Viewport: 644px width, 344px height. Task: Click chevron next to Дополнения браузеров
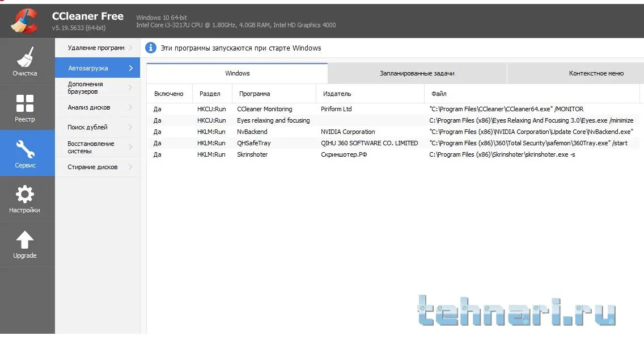tap(130, 87)
